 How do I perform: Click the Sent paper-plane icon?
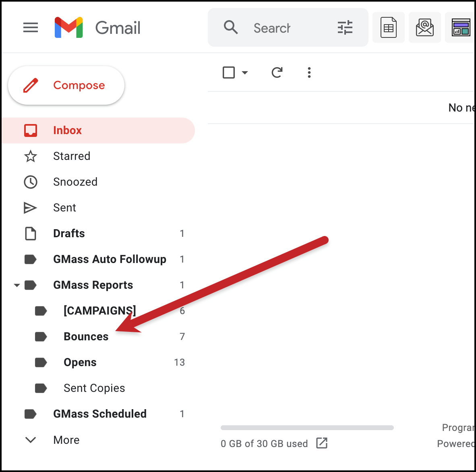pyautogui.click(x=30, y=208)
